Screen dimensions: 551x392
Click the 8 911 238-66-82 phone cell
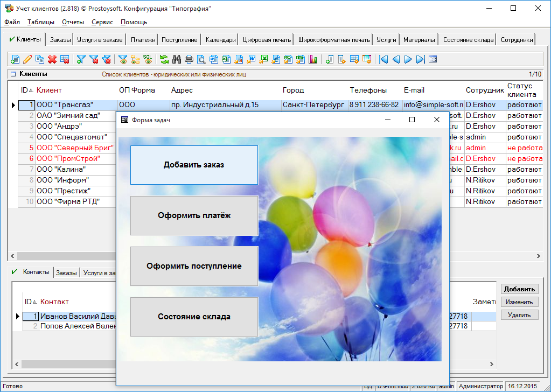click(374, 104)
